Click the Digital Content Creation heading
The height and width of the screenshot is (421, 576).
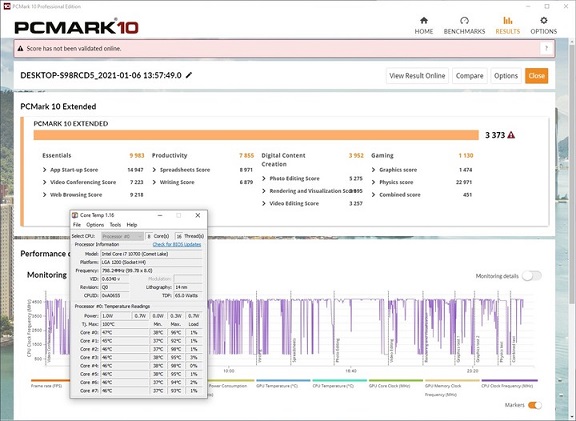[283, 160]
